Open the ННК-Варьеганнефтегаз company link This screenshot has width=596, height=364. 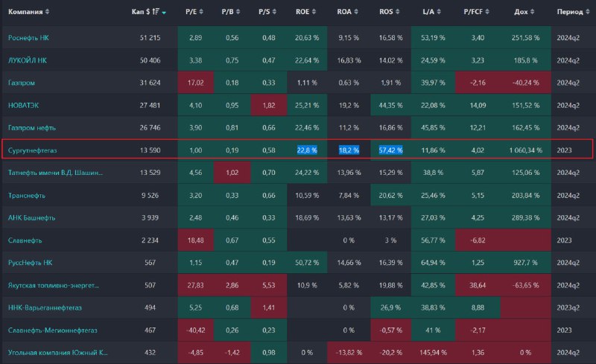click(45, 307)
